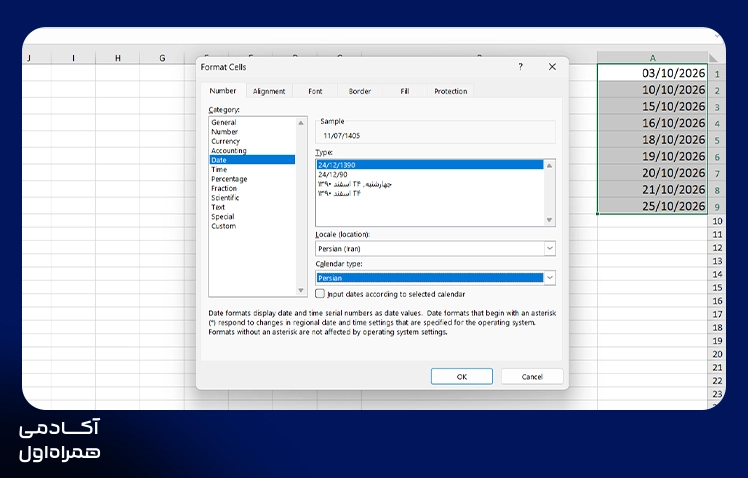Select cell containing 10/10/2026

tap(652, 90)
